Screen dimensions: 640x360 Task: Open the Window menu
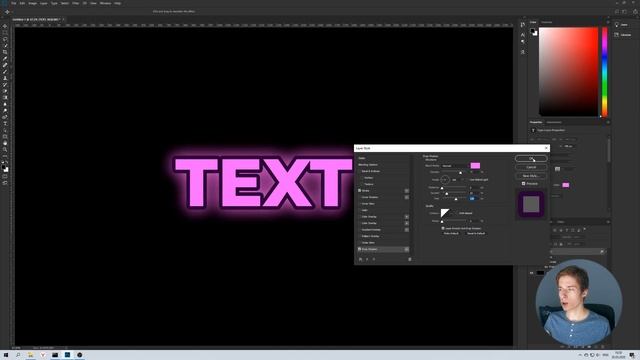[105, 3]
